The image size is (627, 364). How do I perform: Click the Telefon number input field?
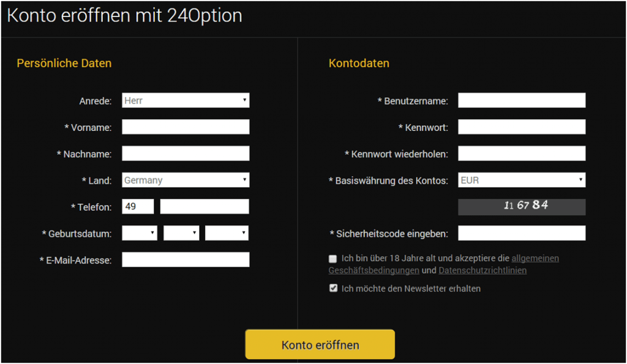pos(205,207)
